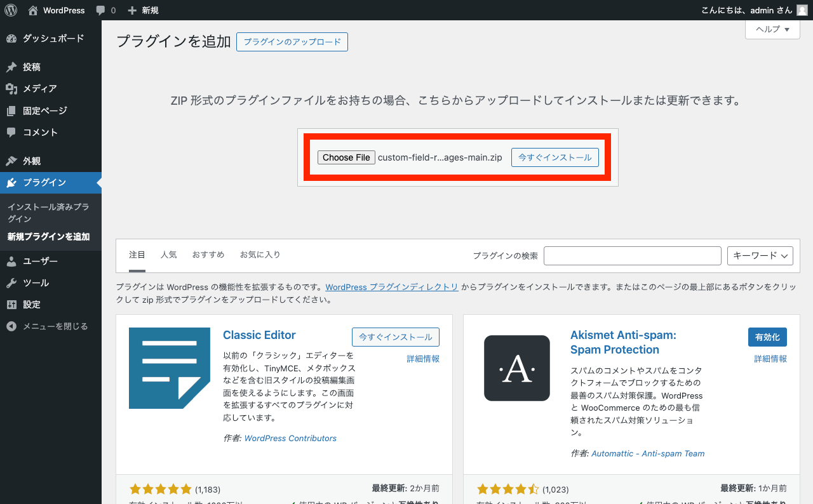This screenshot has height=504, width=813.
Task: Click the plus 新規 icon in admin bar
Action: [132, 11]
